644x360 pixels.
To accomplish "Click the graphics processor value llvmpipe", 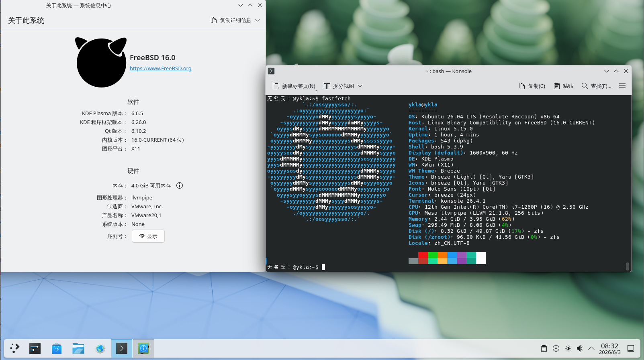I will (142, 198).
